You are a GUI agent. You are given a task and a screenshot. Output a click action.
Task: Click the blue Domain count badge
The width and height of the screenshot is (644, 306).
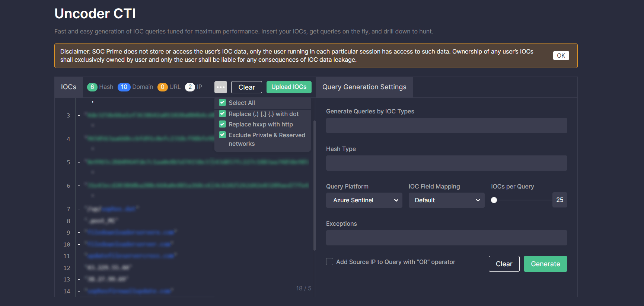click(124, 87)
